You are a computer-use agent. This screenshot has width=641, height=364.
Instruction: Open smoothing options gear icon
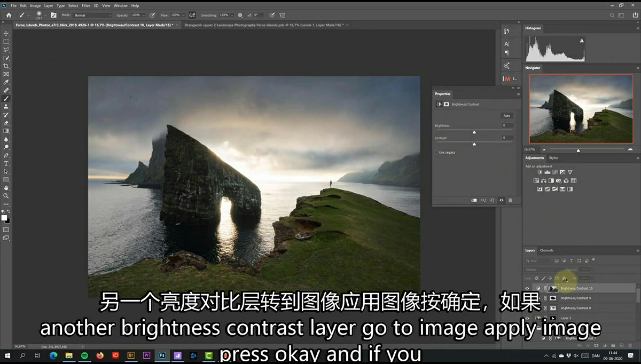(x=240, y=15)
